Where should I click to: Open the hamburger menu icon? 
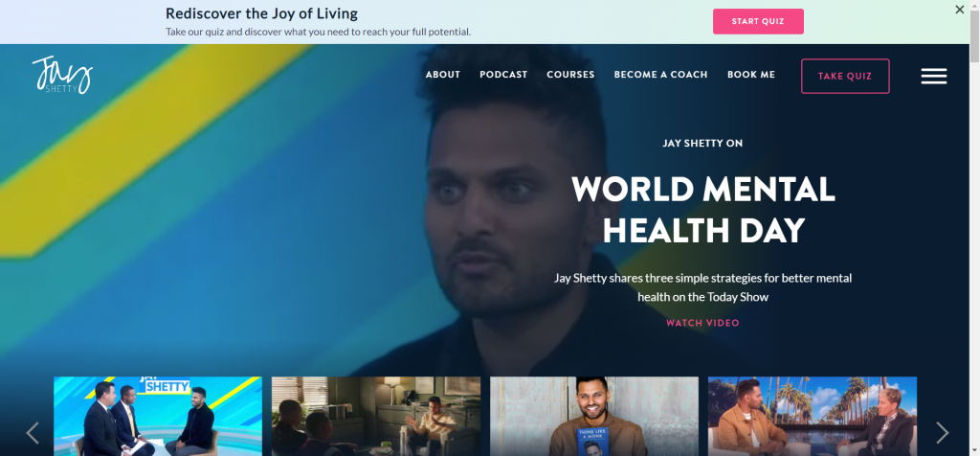pos(933,76)
